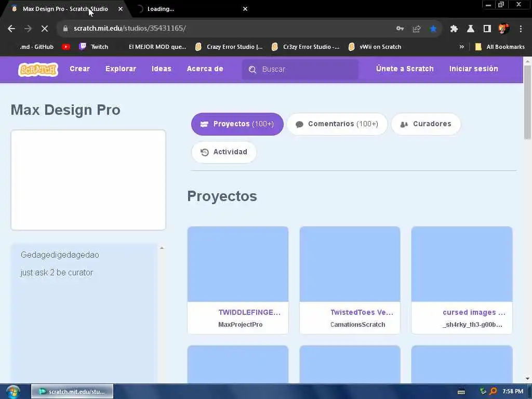Click Únete a Scratch

405,69
